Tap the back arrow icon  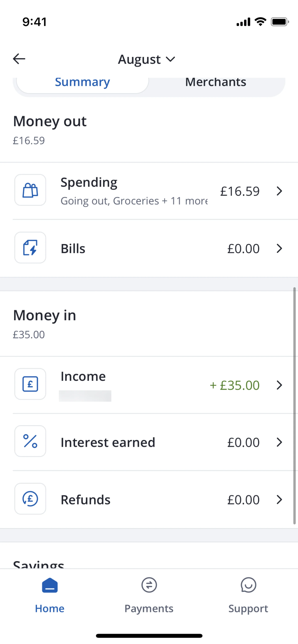point(19,59)
